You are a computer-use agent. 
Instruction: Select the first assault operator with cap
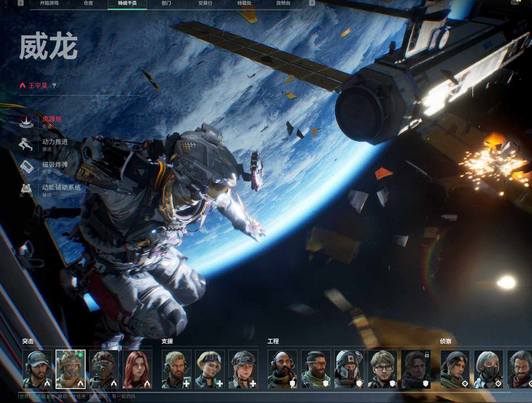[37, 369]
